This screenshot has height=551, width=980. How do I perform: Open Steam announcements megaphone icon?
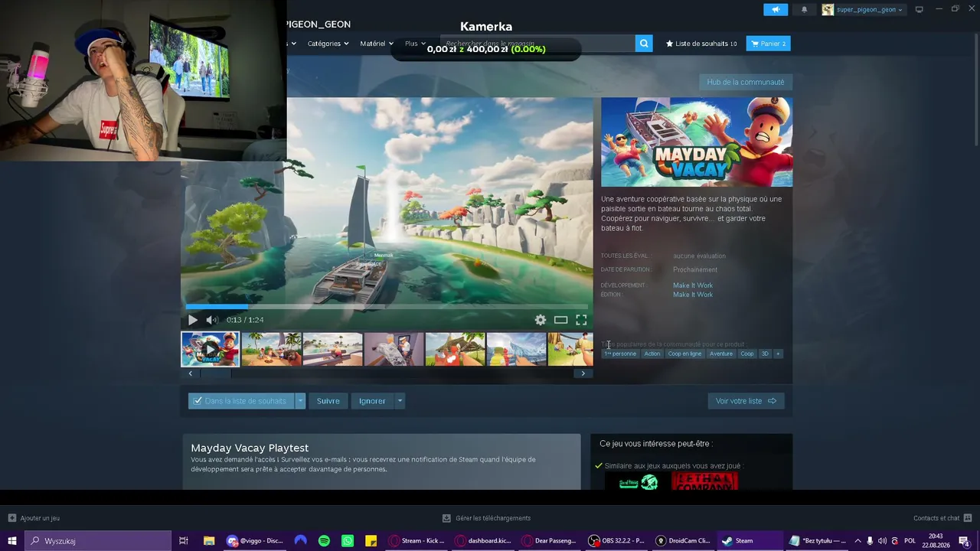(x=776, y=10)
